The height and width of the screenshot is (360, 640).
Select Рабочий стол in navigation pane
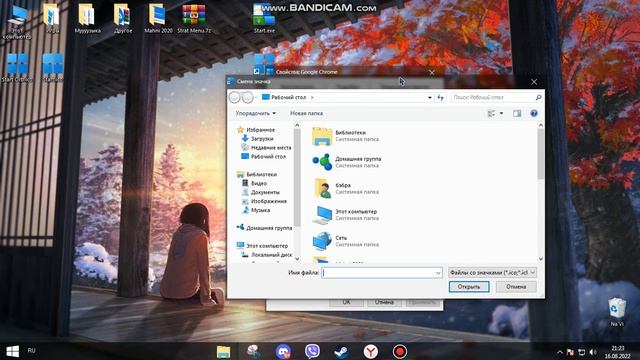[263, 156]
